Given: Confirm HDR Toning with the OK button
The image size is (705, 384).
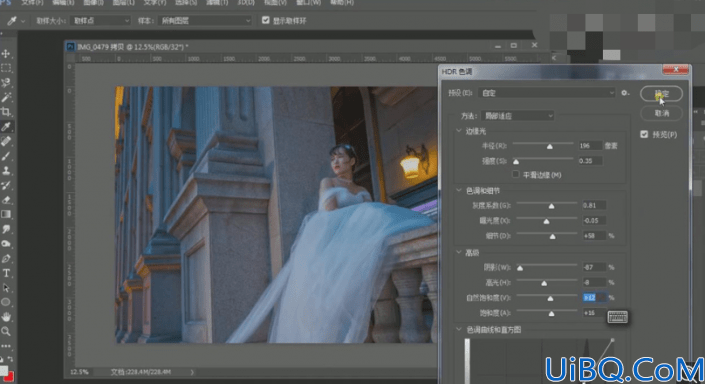Looking at the screenshot, I should [661, 94].
